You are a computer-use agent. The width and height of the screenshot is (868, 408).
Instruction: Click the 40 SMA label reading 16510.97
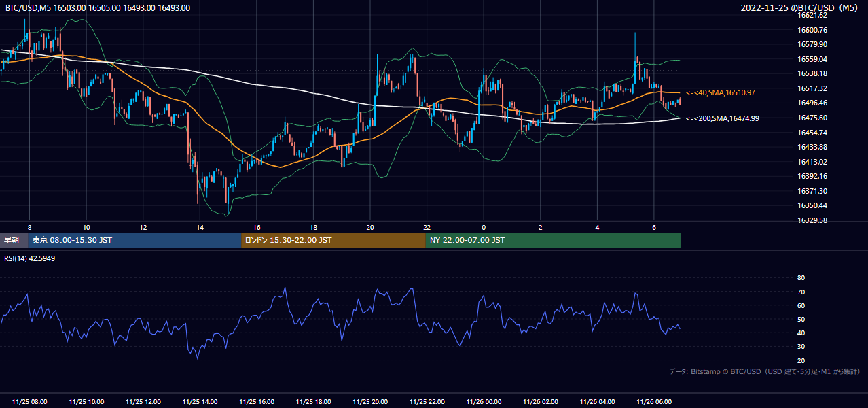coord(721,92)
